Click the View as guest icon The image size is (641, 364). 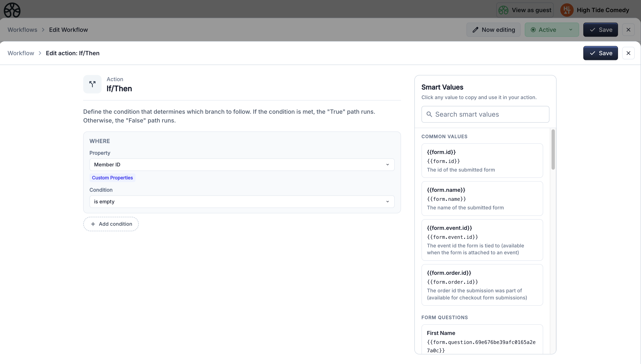click(503, 10)
